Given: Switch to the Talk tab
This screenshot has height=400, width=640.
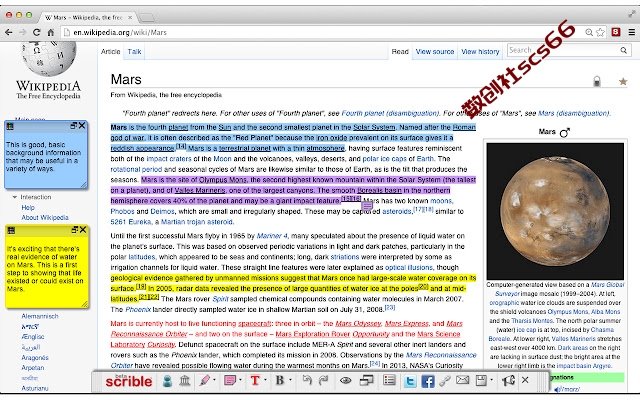Looking at the screenshot, I should click(x=134, y=51).
